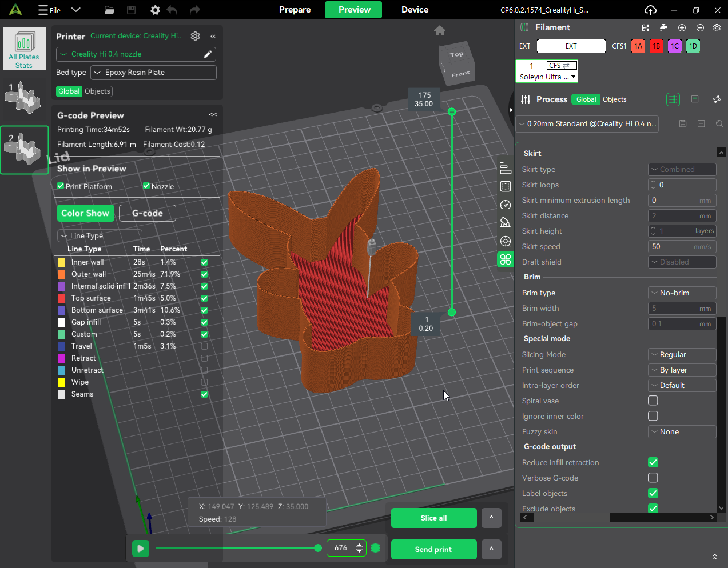Open 0.20mm Standard process preset dropdown
This screenshot has width=728, height=568.
click(x=587, y=123)
